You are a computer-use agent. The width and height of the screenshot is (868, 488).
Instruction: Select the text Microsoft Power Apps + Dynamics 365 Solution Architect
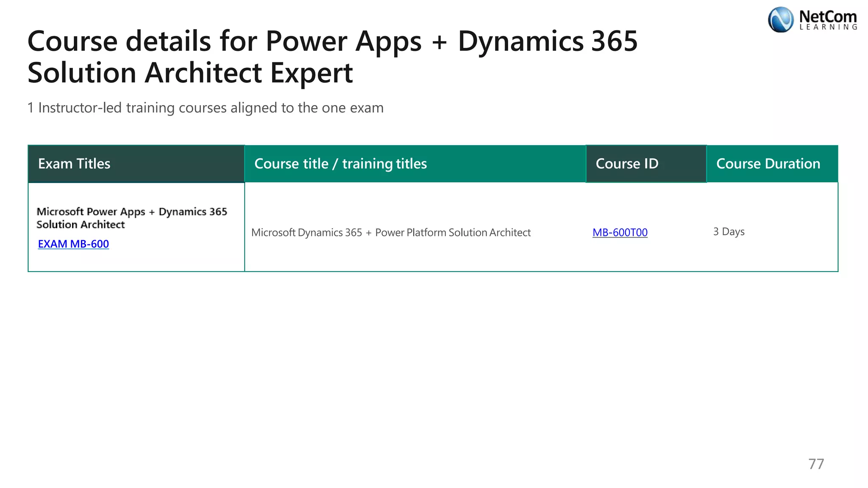(132, 218)
